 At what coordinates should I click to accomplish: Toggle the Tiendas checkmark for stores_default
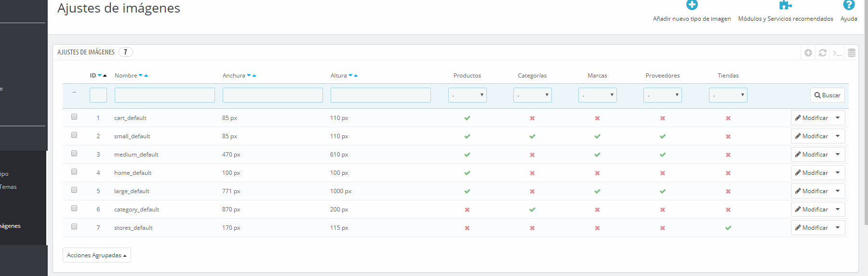[728, 228]
